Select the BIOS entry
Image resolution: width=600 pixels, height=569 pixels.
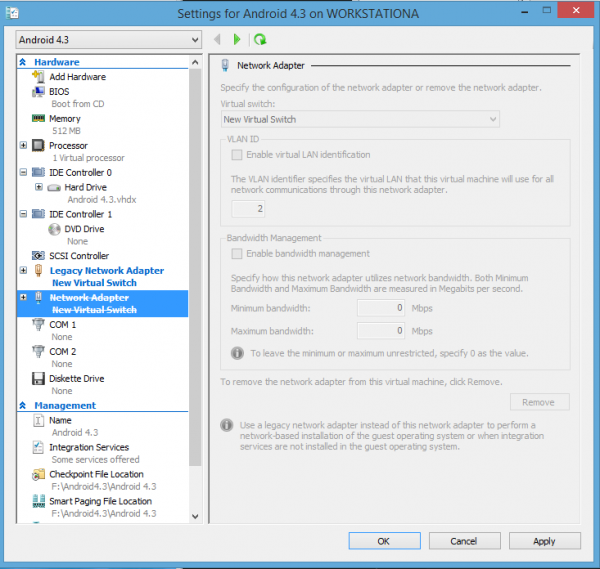click(x=59, y=91)
